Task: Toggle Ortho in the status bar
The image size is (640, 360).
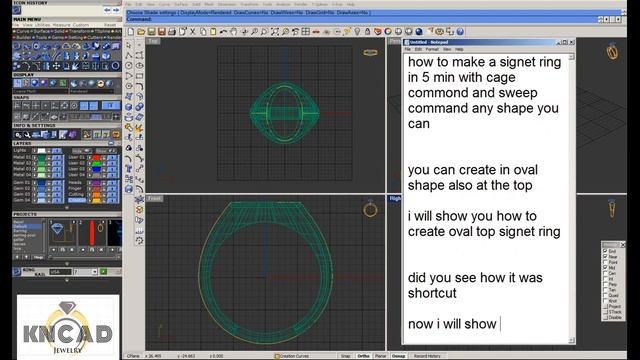Action: pyautogui.click(x=363, y=356)
